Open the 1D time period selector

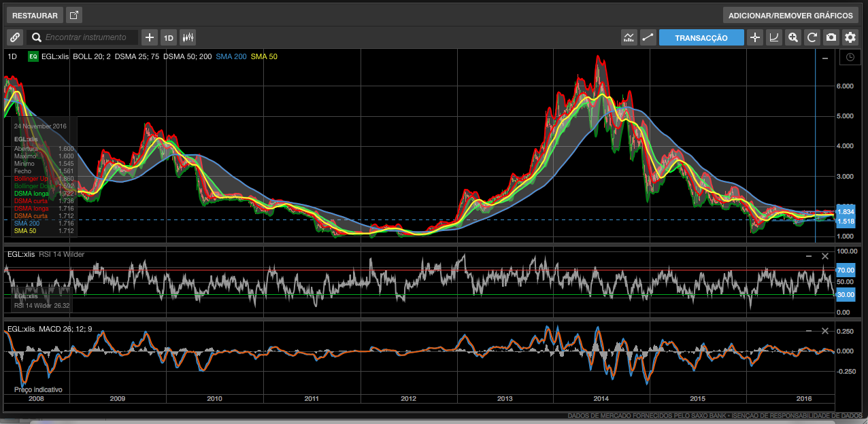[168, 37]
